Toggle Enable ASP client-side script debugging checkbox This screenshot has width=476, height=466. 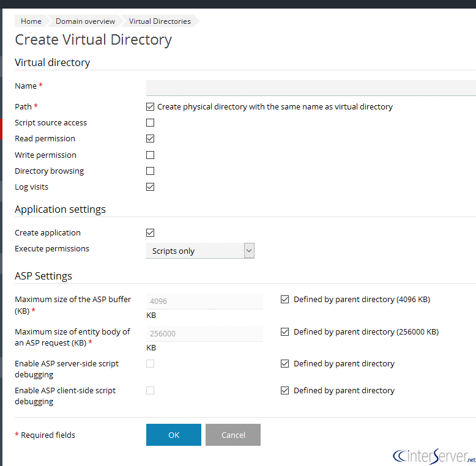(x=151, y=390)
